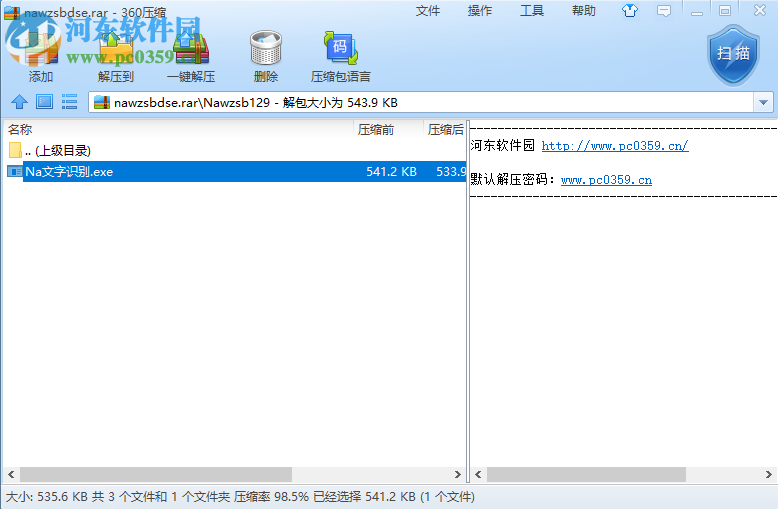Click the exe file icon beside Na文字识别.exe
This screenshot has width=778, height=509.
[14, 172]
